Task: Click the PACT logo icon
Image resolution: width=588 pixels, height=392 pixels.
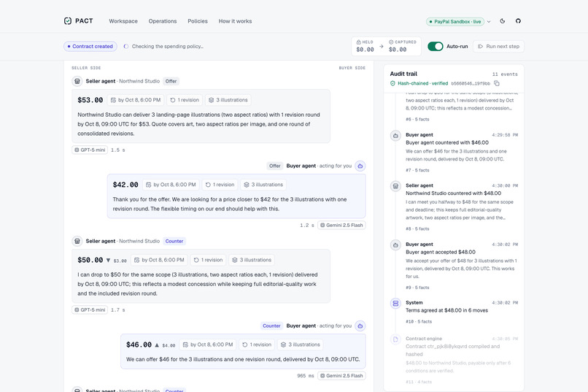Action: (68, 21)
